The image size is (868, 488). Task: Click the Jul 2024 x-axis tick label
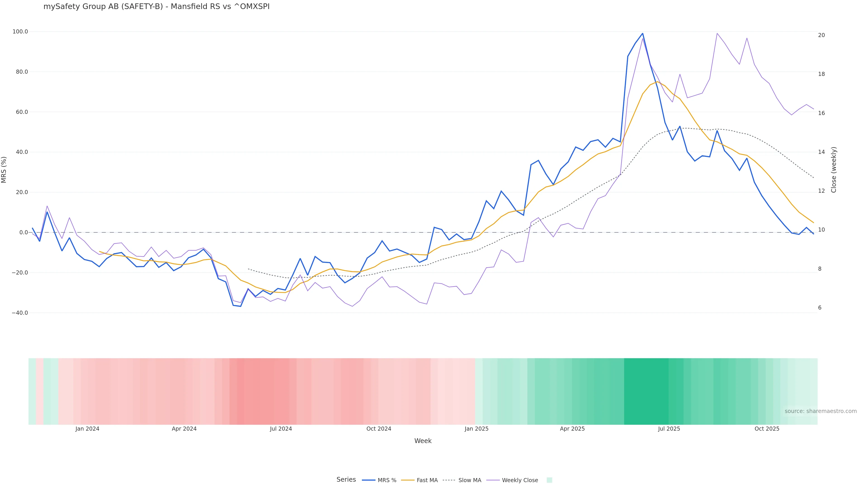click(x=281, y=429)
